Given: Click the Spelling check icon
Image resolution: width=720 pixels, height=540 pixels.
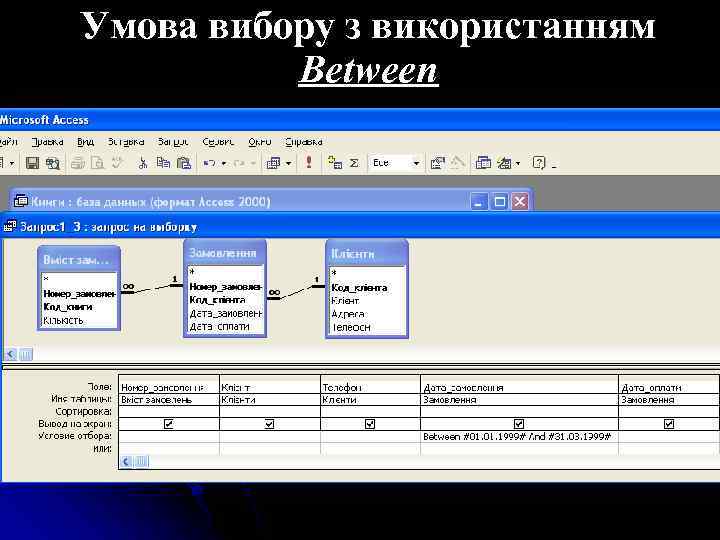Looking at the screenshot, I should coord(117,163).
